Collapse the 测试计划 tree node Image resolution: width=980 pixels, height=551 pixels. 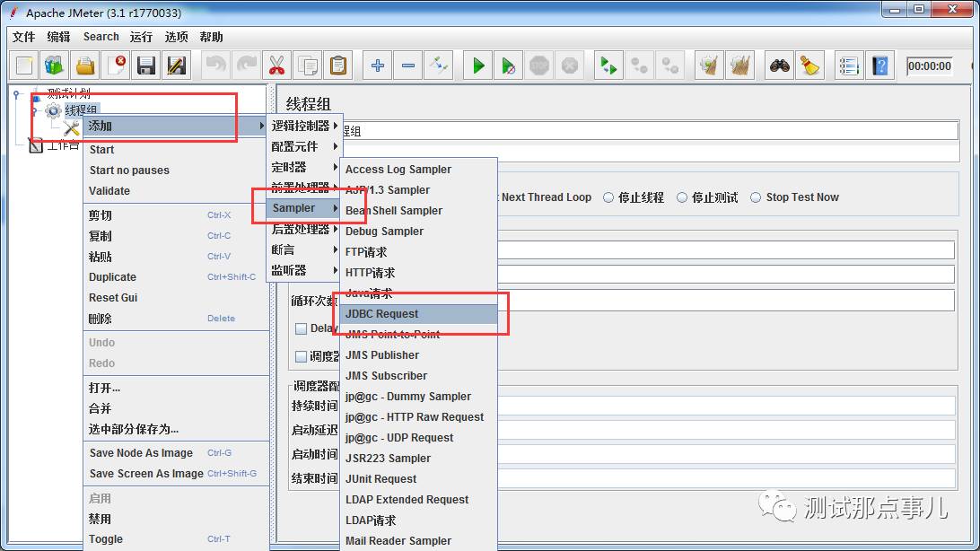coord(18,95)
